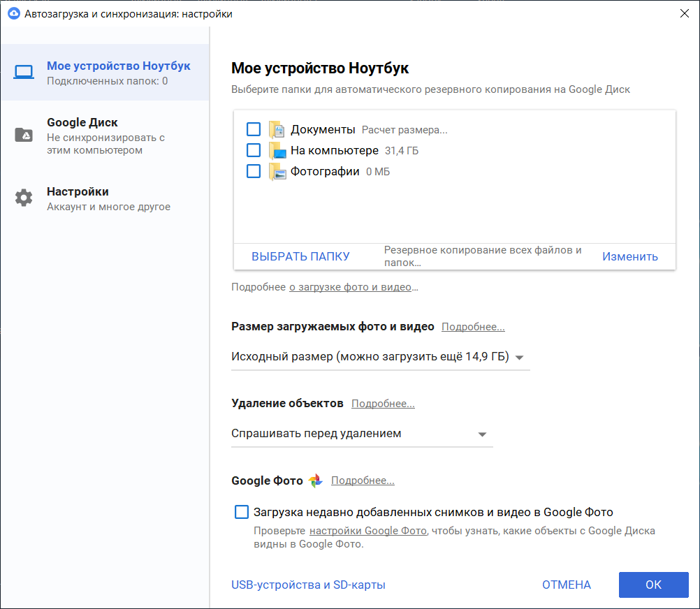Image resolution: width=700 pixels, height=609 pixels.
Task: Click the cloud app icon in title bar
Action: coord(13,13)
